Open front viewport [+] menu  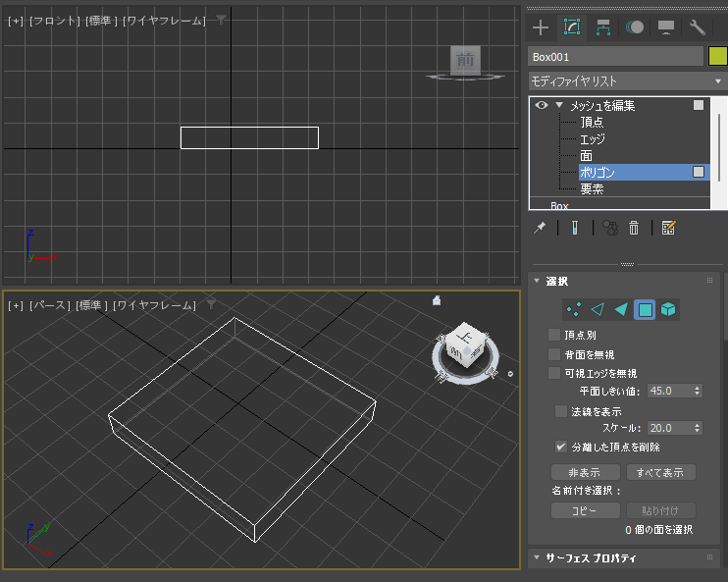point(16,21)
